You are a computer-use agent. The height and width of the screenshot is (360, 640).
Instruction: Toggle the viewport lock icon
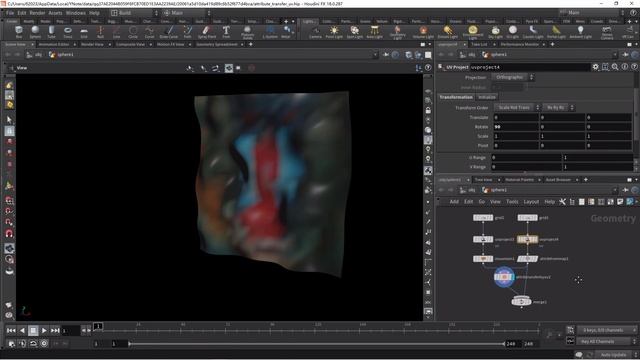(428, 110)
